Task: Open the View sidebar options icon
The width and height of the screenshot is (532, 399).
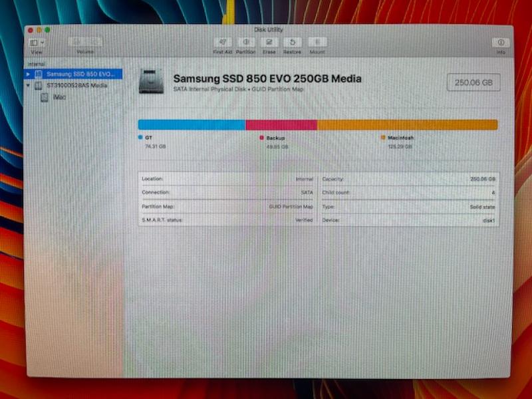Action: pyautogui.click(x=34, y=43)
